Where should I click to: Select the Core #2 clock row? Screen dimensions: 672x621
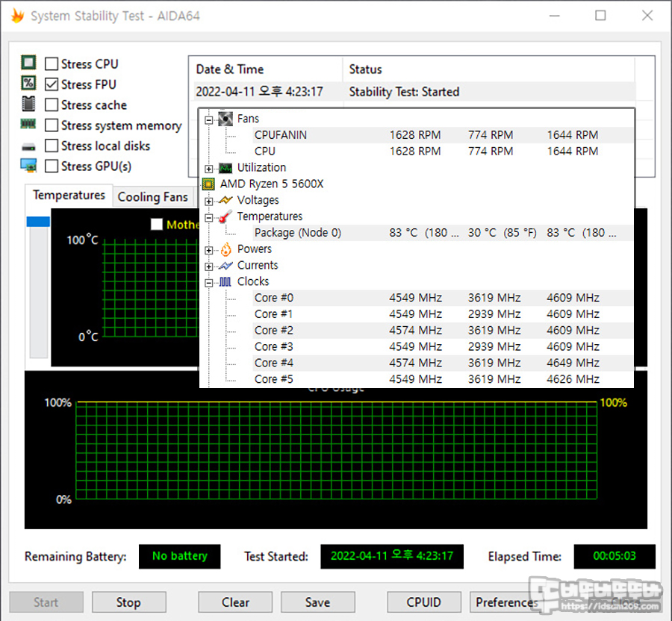coord(443,330)
